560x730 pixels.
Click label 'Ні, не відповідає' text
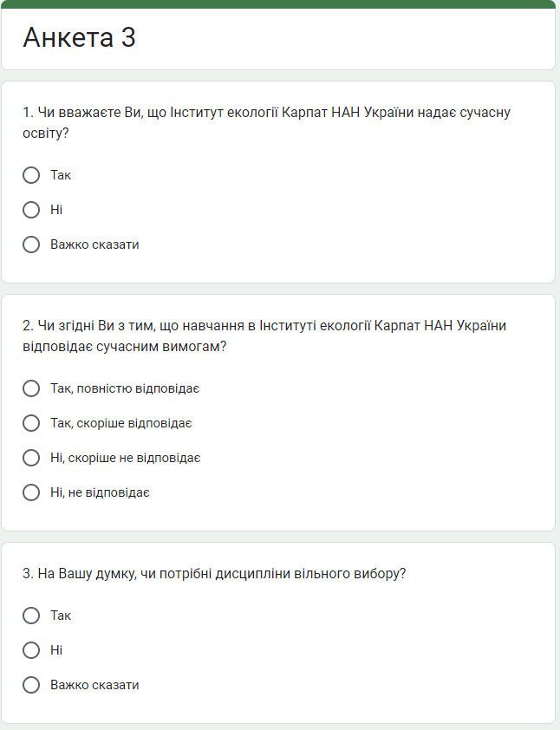point(98,492)
